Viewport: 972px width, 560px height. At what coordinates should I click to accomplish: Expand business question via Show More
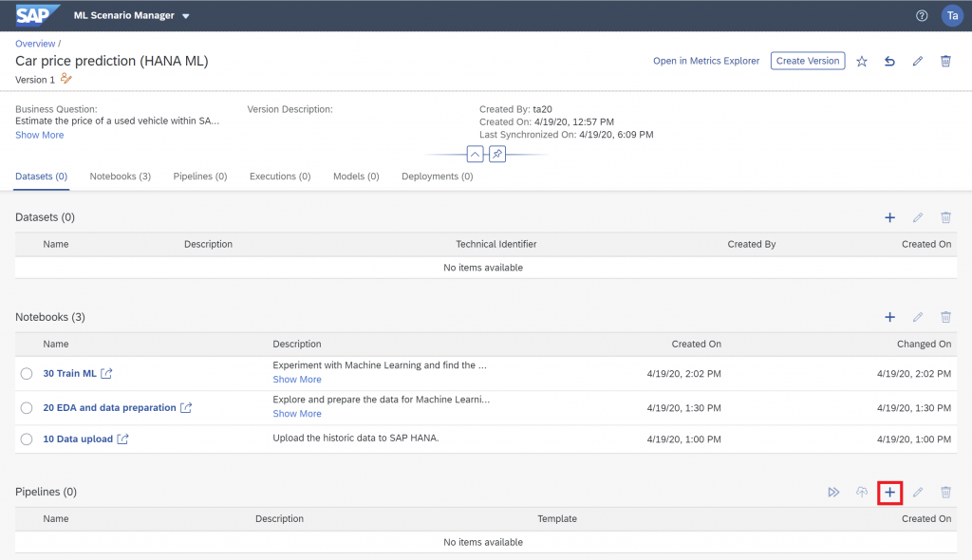39,135
